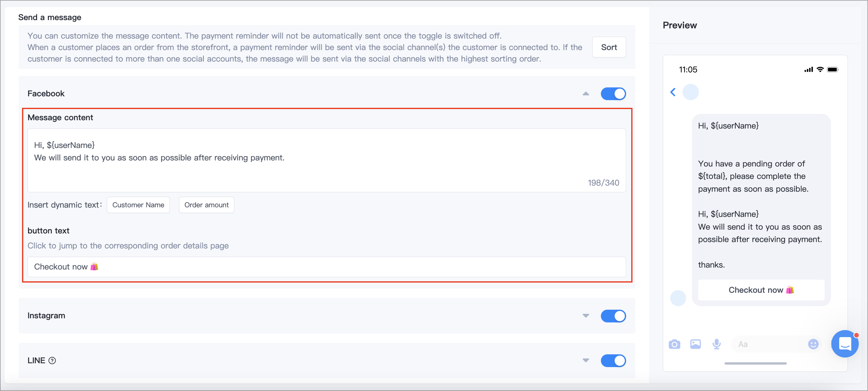868x391 pixels.
Task: Click the contact avatar circle in preview header
Action: (x=691, y=92)
